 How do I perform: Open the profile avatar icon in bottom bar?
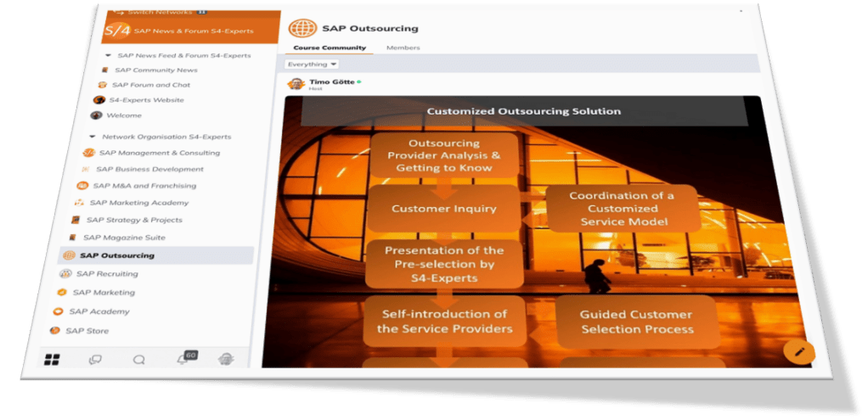226,359
